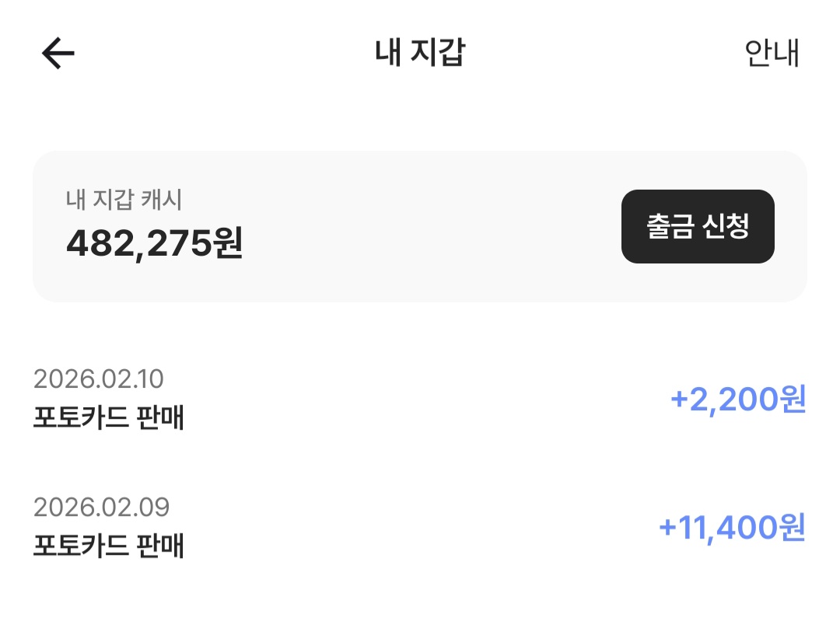Tap the middle of the 2026.02.10 transaction row
Screen dimensions: 840x621
[x=420, y=399]
